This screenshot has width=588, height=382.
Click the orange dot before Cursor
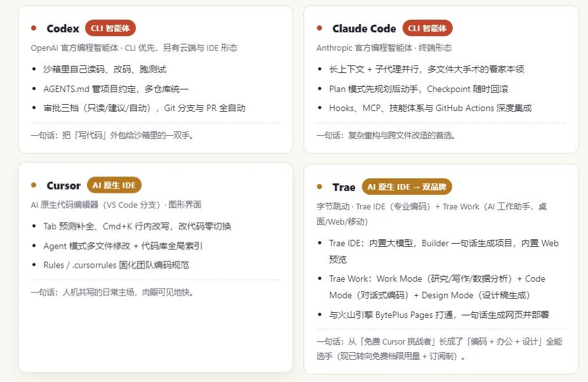point(34,185)
